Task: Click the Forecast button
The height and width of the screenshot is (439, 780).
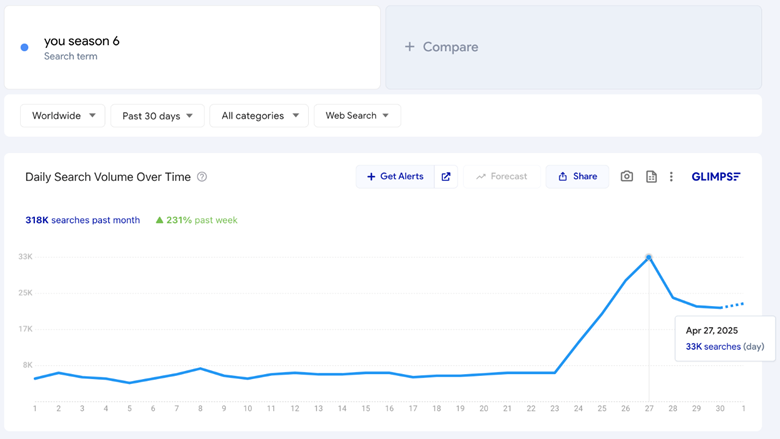Action: (501, 177)
